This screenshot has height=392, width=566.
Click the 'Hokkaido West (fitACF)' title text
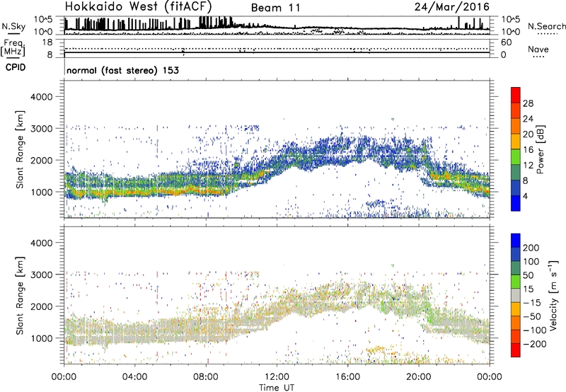coord(138,6)
